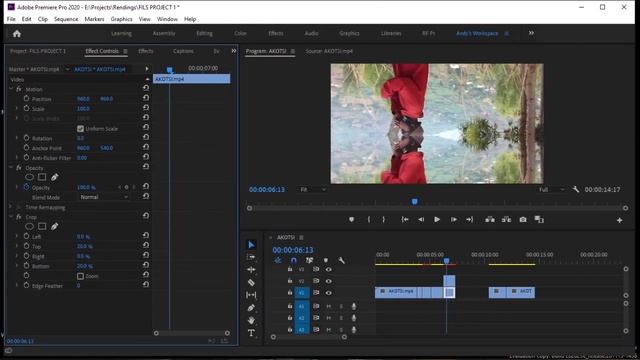Open Timeline Display Settings wrench
This screenshot has height=360, width=640.
(x=341, y=260)
